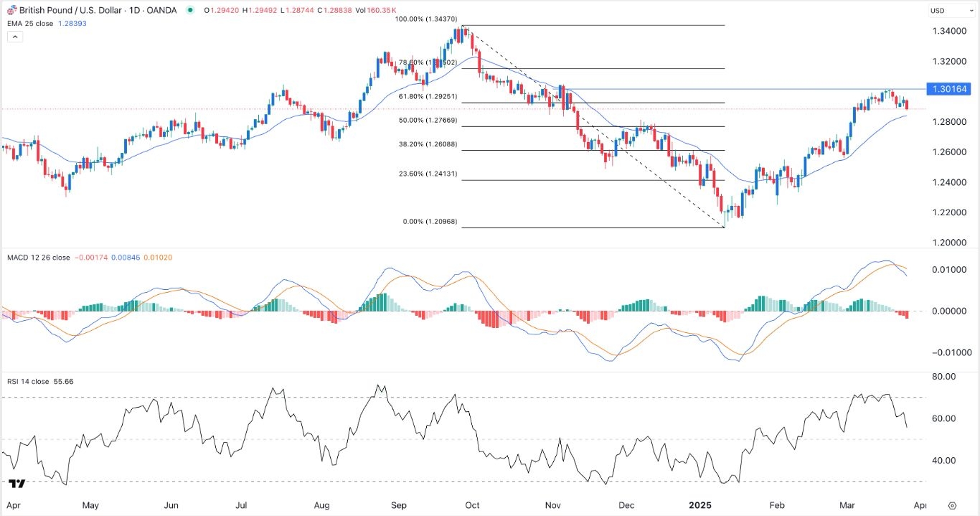
Task: Click the TradingView logo watermark
Action: 17,484
